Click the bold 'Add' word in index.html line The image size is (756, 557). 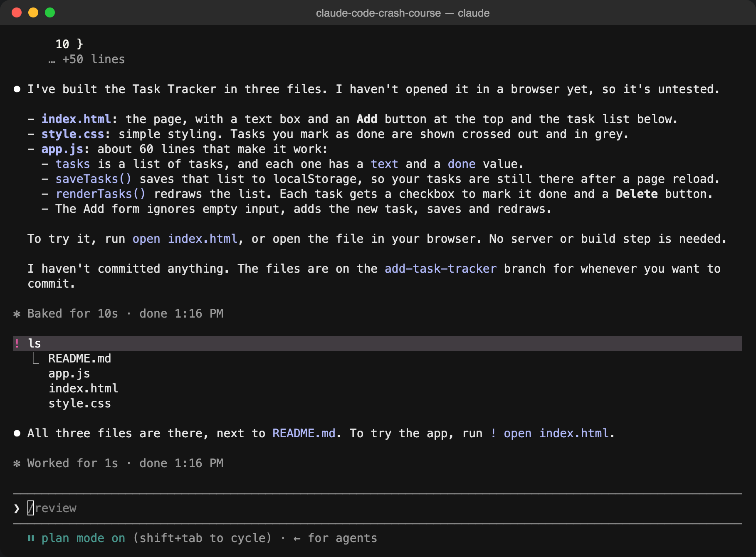[367, 119]
